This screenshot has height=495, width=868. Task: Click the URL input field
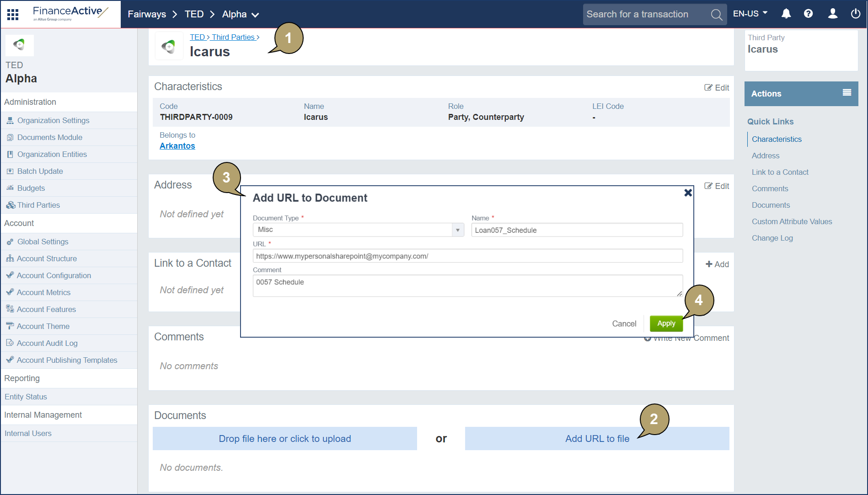pyautogui.click(x=468, y=256)
